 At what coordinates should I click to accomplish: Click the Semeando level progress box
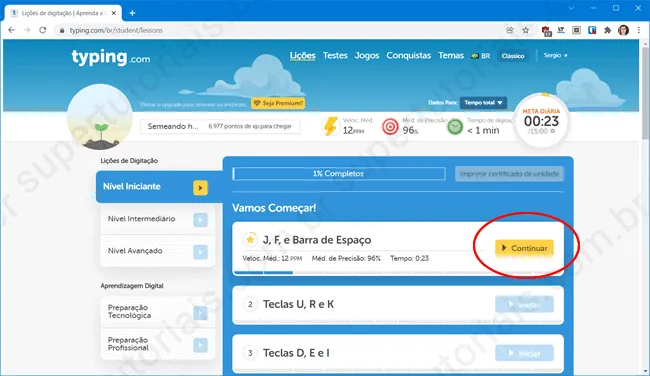pyautogui.click(x=220, y=126)
